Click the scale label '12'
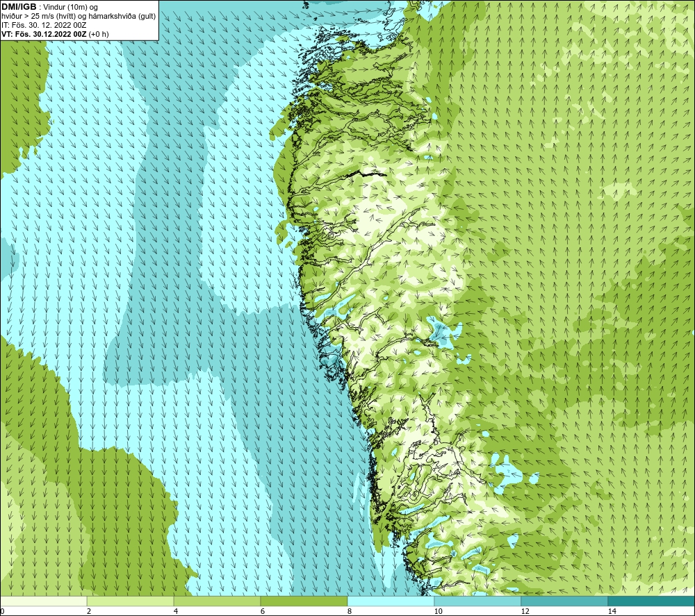695x616 pixels. (525, 611)
